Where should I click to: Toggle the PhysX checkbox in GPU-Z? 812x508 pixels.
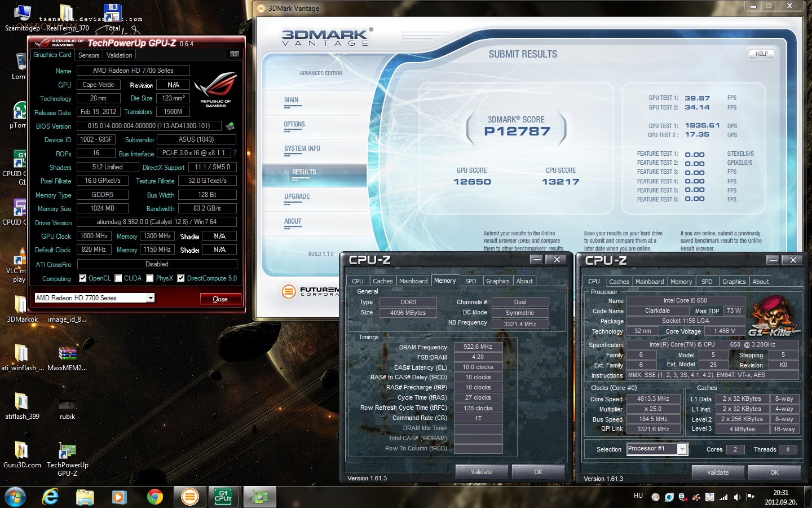click(x=150, y=278)
